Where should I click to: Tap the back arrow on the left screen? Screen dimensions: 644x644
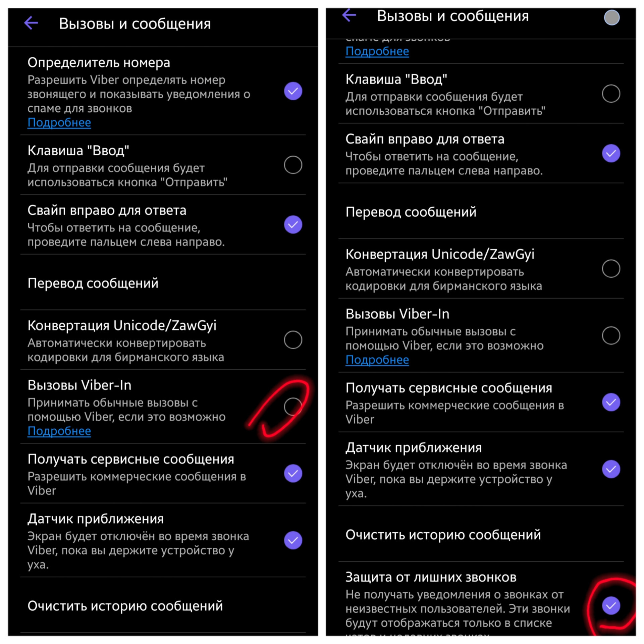(31, 23)
